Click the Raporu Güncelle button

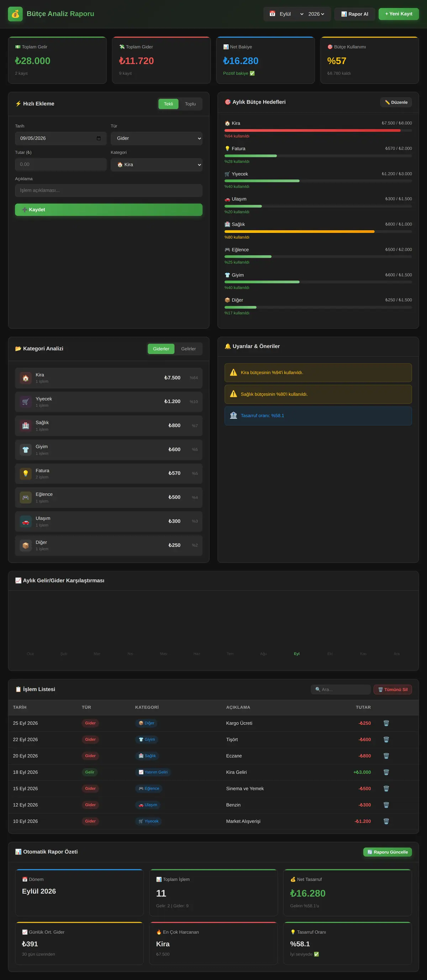pos(388,852)
